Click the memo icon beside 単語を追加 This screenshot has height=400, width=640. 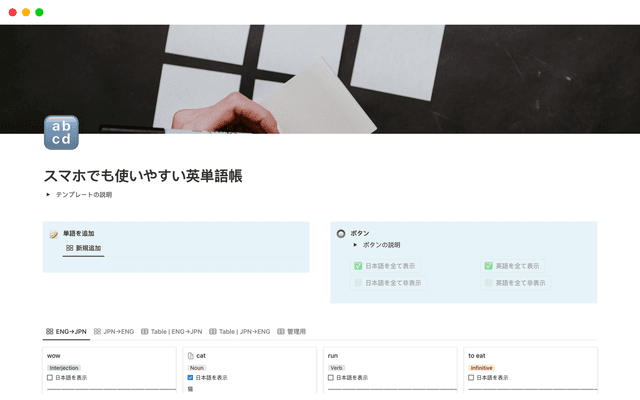[54, 233]
